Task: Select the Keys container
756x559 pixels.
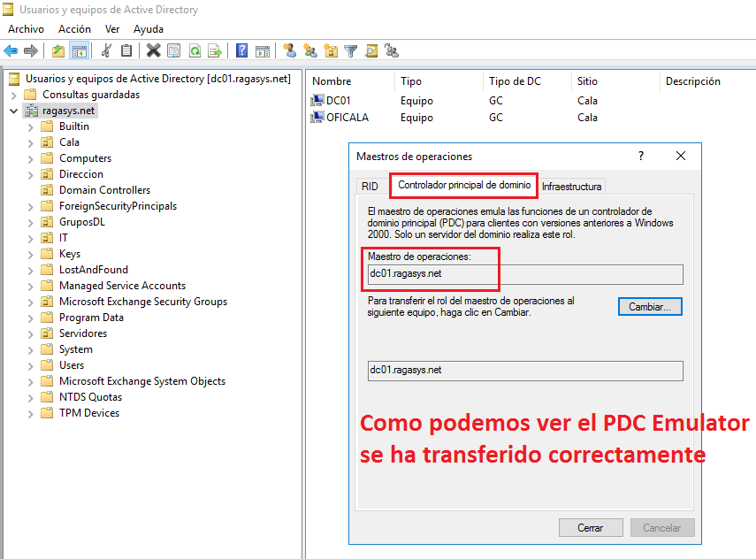Action: pyautogui.click(x=70, y=254)
